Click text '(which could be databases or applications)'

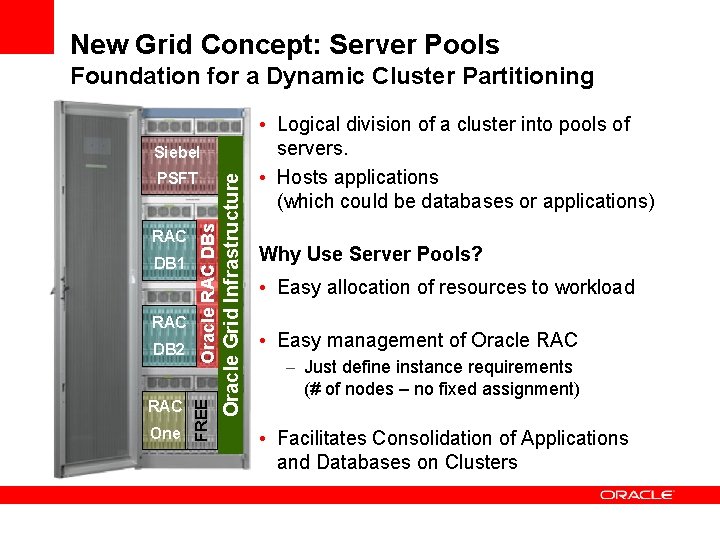click(466, 202)
